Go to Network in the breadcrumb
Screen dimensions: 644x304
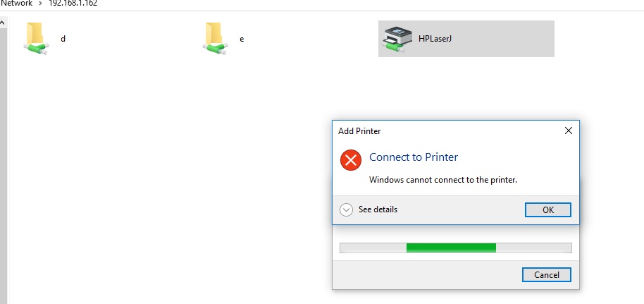(16, 3)
